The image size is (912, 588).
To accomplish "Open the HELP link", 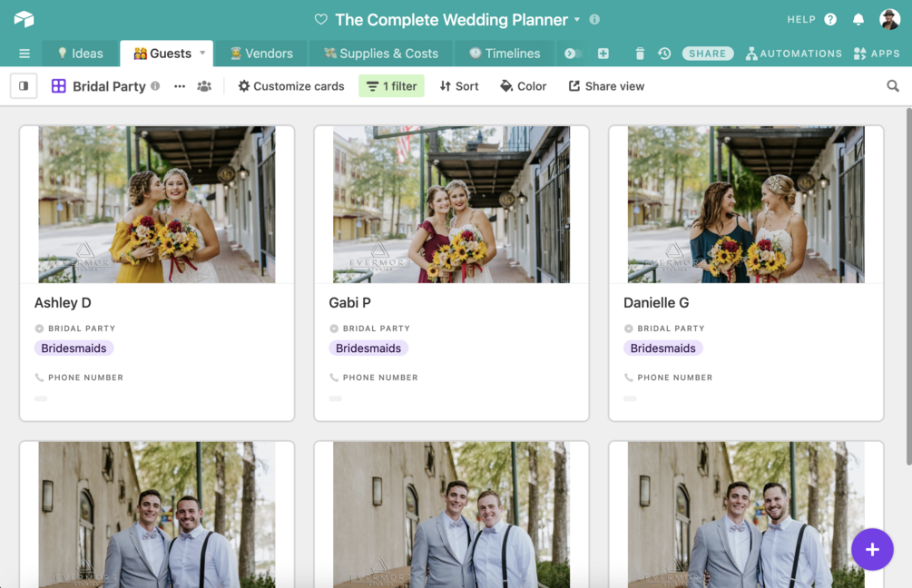I will tap(801, 19).
